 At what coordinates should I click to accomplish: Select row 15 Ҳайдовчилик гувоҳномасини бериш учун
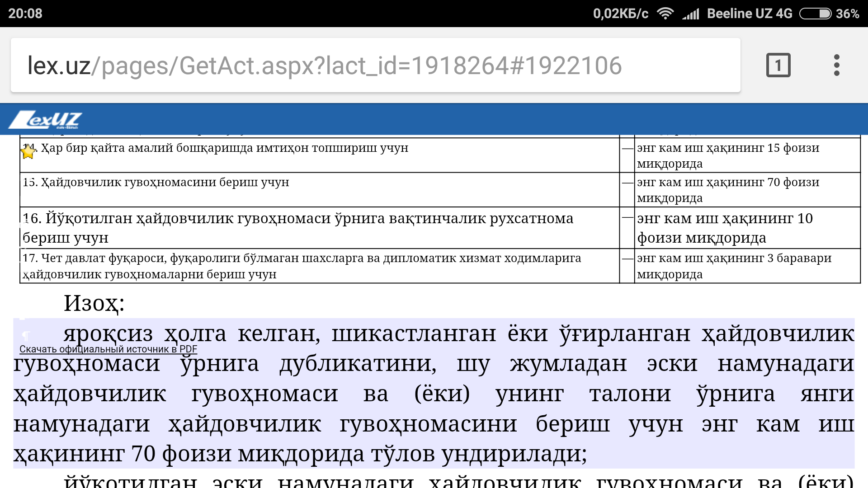point(156,183)
